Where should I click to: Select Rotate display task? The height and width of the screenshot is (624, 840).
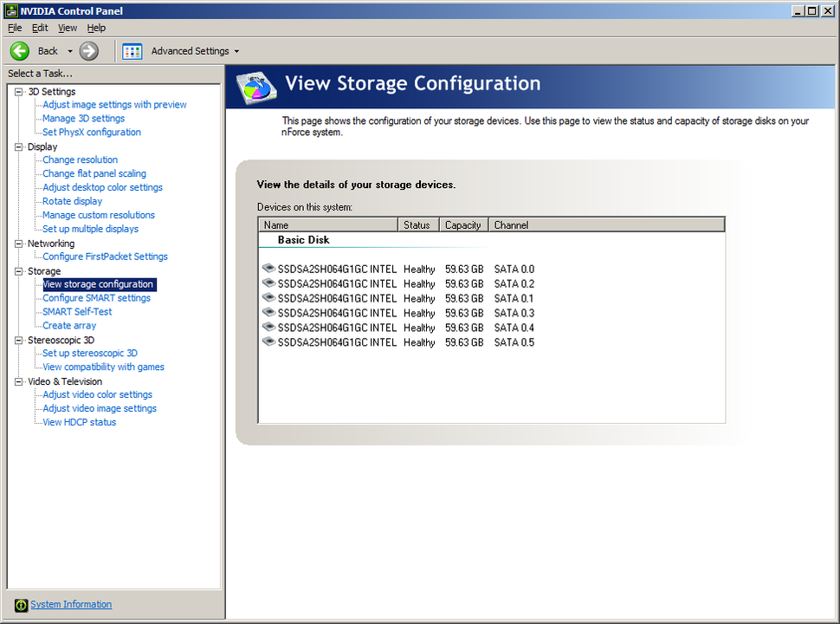click(x=73, y=201)
